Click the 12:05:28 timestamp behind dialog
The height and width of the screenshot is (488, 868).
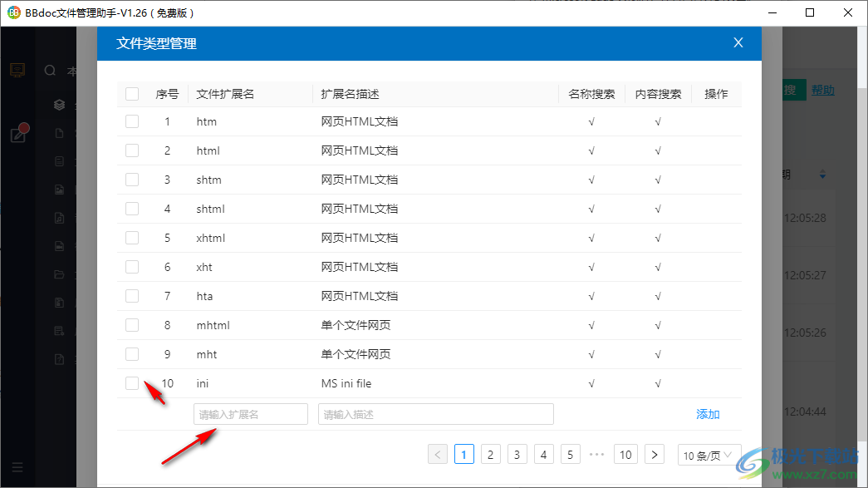pyautogui.click(x=805, y=219)
